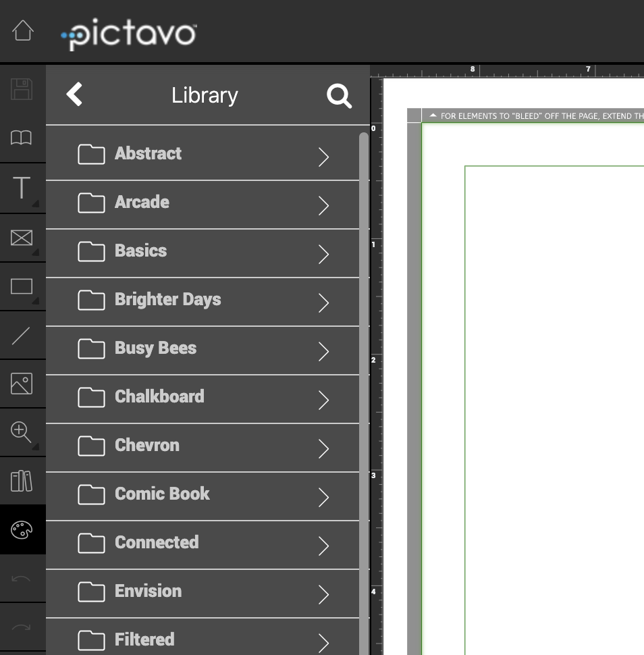Viewport: 644px width, 655px height.
Task: Click the Comic Book folder icon
Action: [x=91, y=494]
